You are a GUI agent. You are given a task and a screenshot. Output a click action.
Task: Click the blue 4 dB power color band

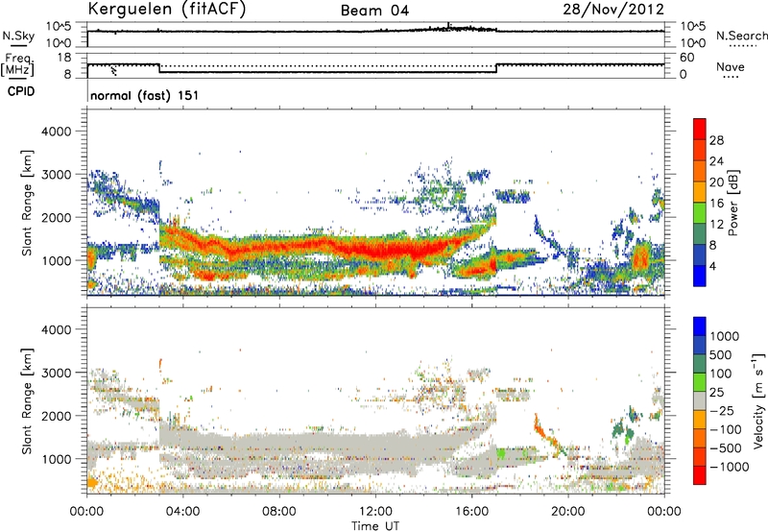(700, 276)
